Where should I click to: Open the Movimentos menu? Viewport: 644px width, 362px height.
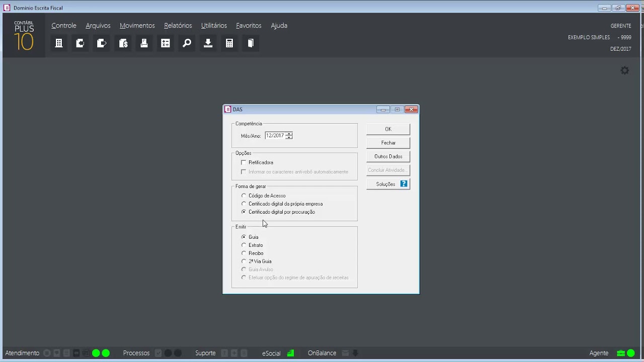click(x=137, y=25)
